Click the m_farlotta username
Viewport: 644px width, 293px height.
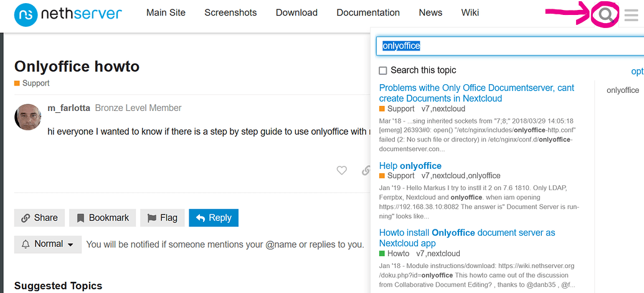point(69,108)
